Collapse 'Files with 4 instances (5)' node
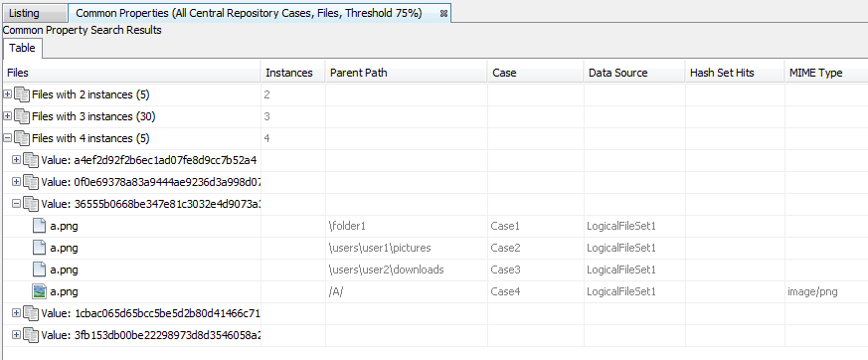Image resolution: width=868 pixels, height=360 pixels. [x=7, y=138]
